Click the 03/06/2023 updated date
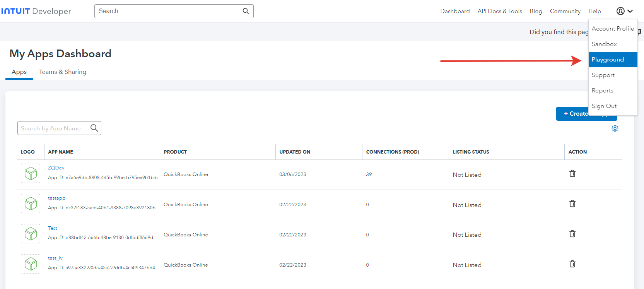644x289 pixels. point(293,174)
